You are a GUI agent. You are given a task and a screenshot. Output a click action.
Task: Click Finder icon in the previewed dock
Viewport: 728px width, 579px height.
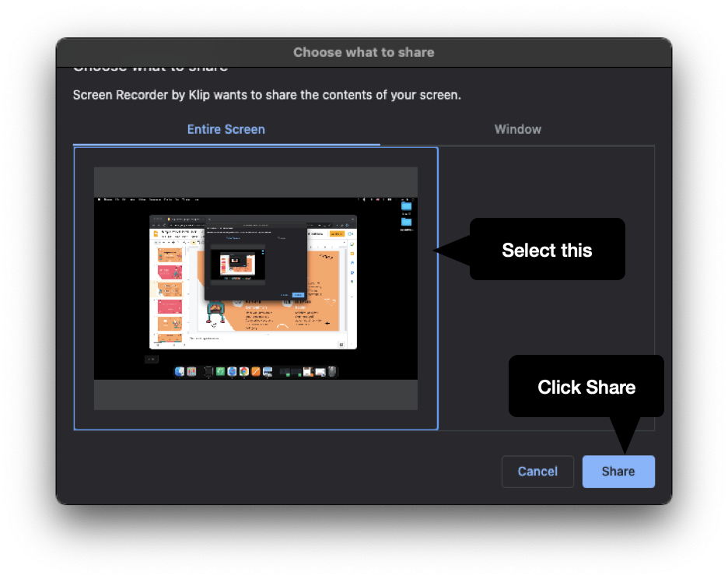[x=180, y=371]
